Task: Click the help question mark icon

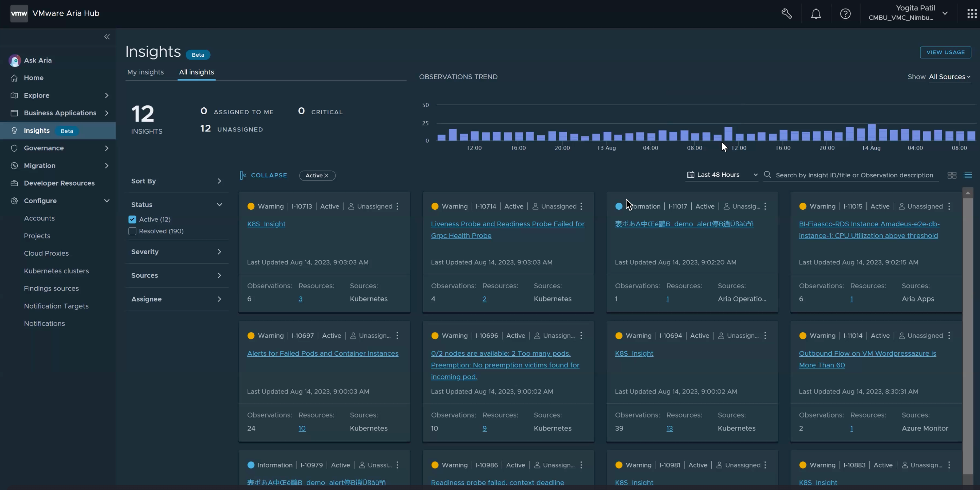Action: pyautogui.click(x=845, y=14)
